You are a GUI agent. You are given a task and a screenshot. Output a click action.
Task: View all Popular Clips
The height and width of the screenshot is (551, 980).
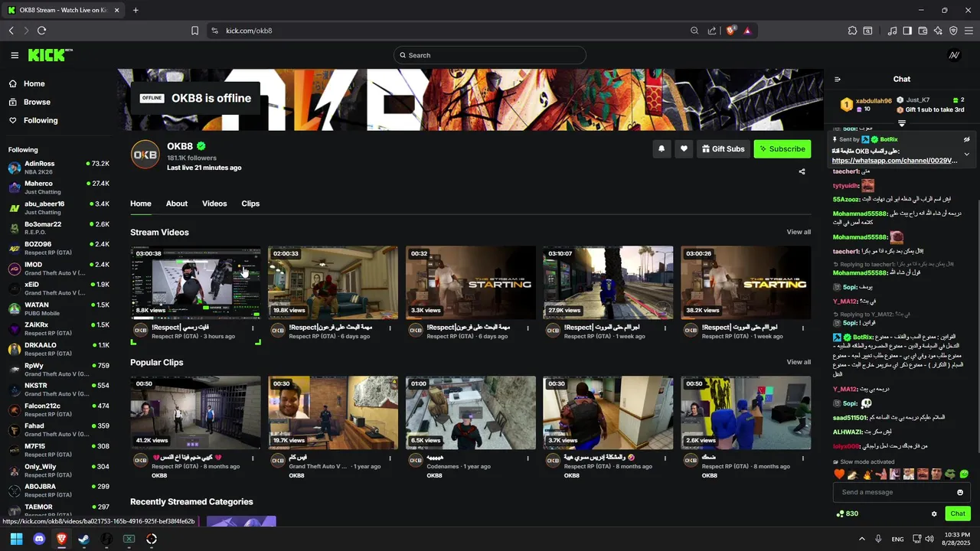(799, 362)
